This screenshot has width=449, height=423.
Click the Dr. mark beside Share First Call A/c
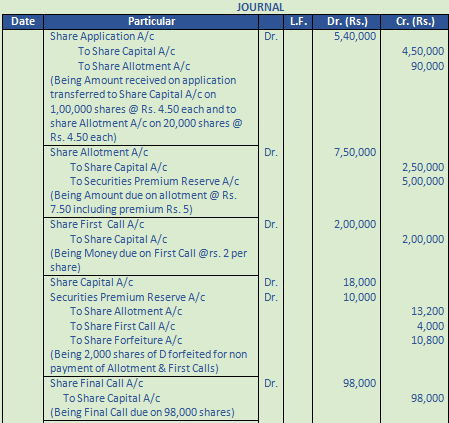coord(271,224)
